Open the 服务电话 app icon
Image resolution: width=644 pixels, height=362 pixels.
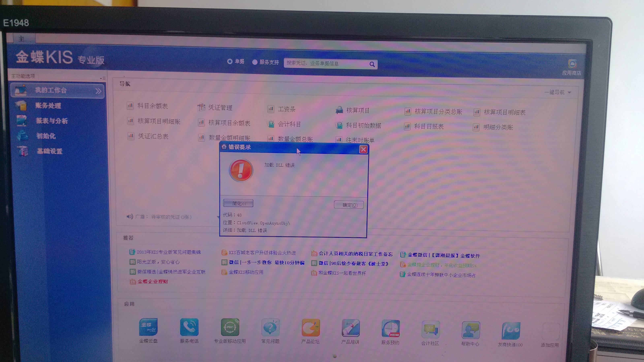pos(189,327)
